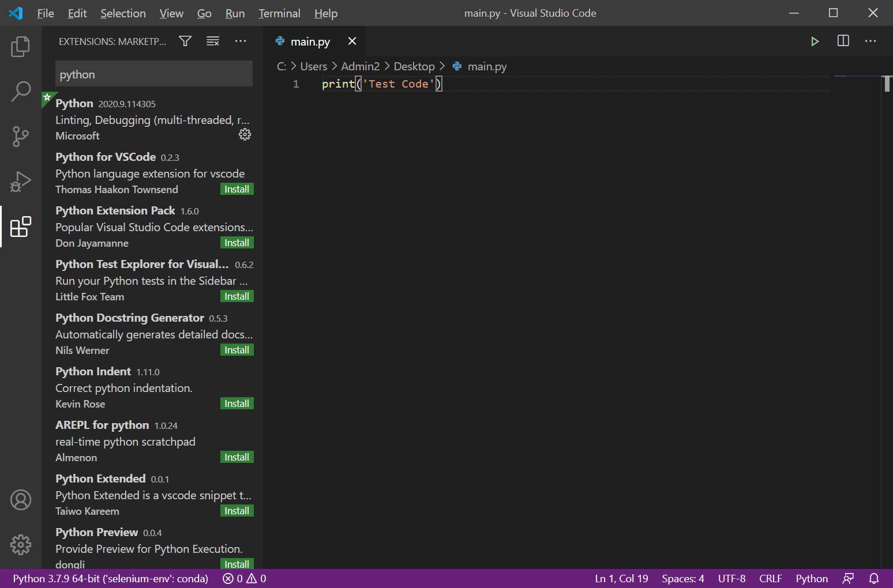The width and height of the screenshot is (893, 588).
Task: Open the Search panel
Action: (21, 92)
